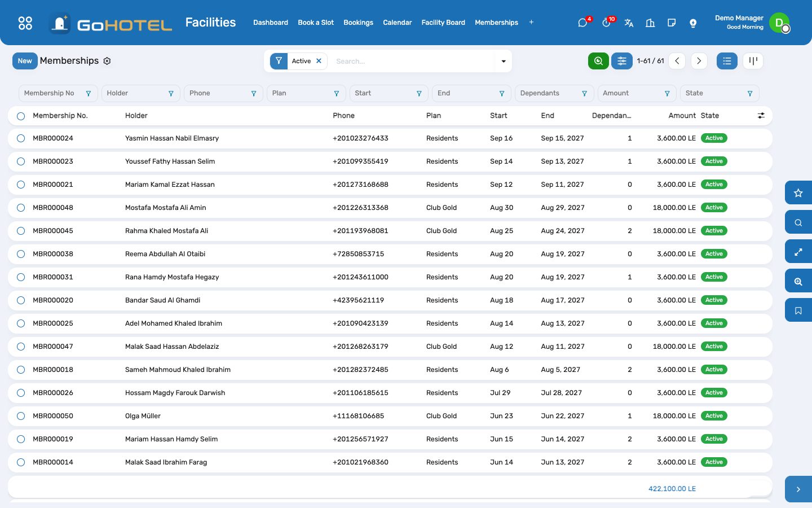
Task: Click the right chevron side panel button
Action: (x=798, y=489)
